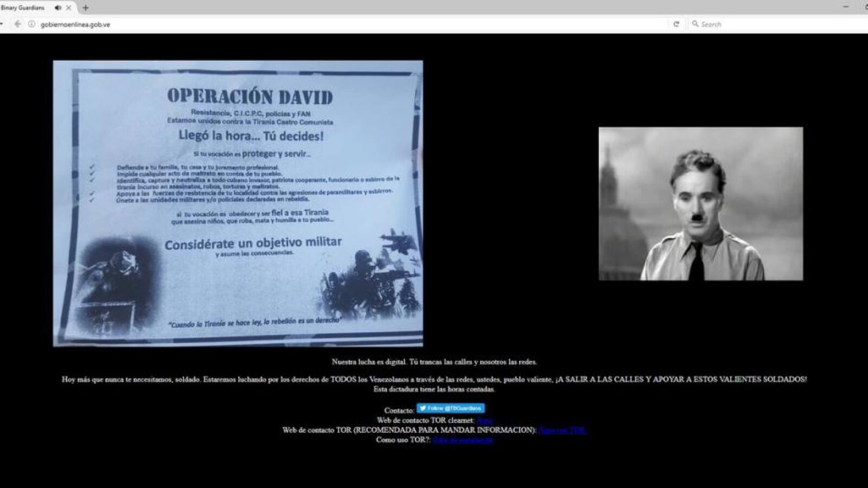The image size is (868, 488).
Task: Follow @TBGuardians on Twitter
Action: 450,408
